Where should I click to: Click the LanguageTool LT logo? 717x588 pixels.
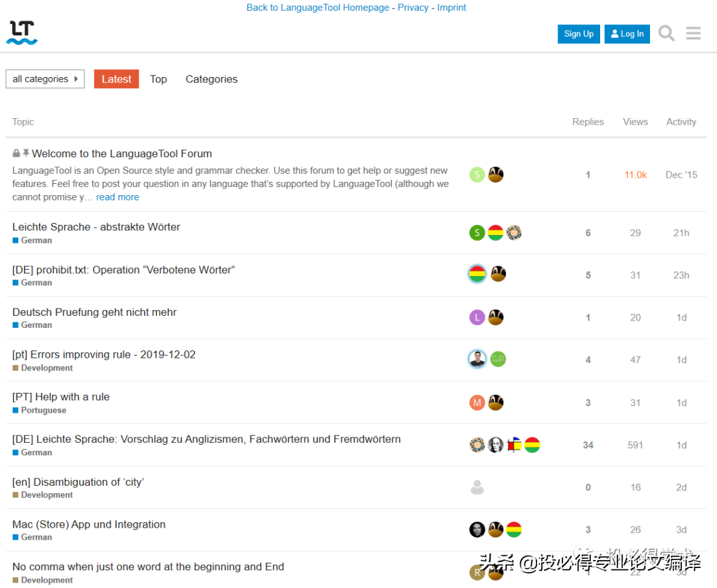[x=22, y=33]
